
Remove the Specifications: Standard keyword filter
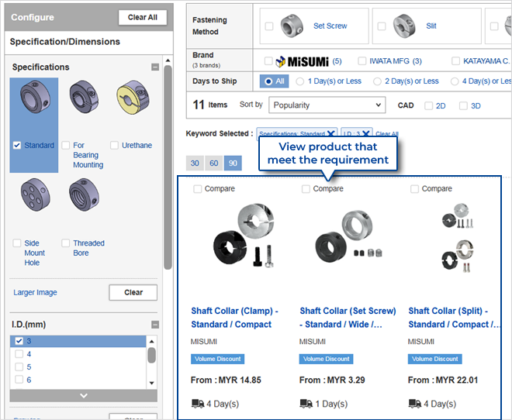click(x=331, y=133)
